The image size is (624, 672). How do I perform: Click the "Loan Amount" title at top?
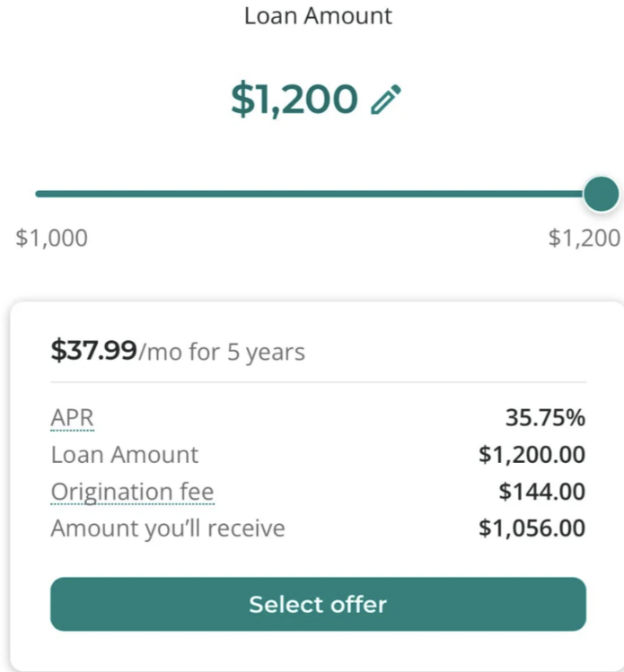tap(318, 16)
